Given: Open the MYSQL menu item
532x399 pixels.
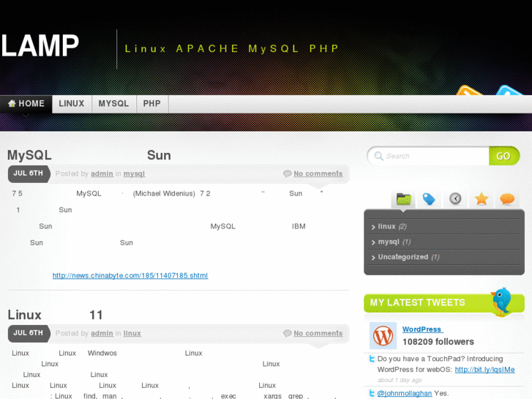Looking at the screenshot, I should 113,103.
